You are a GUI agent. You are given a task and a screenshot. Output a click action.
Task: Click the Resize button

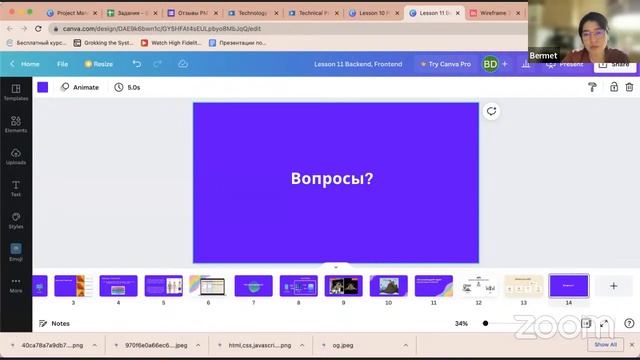point(98,64)
